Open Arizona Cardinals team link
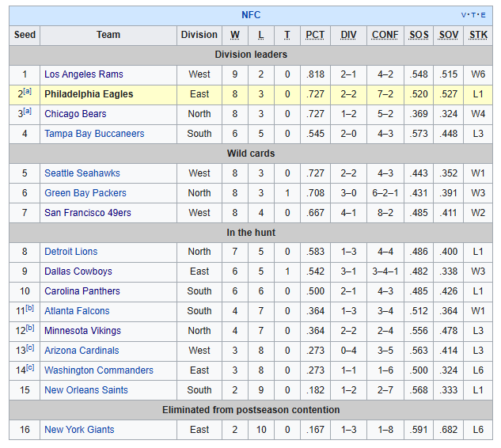Screen dimensions: 501x448 coord(82,351)
